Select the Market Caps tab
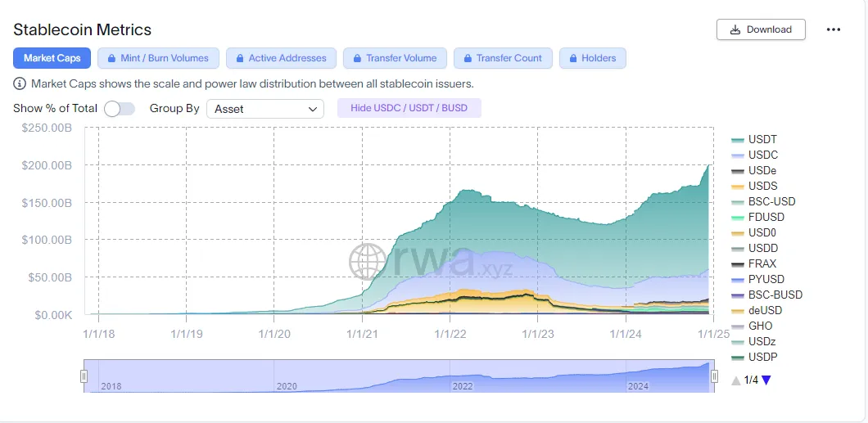Screen dimensions: 868x423 (52, 58)
